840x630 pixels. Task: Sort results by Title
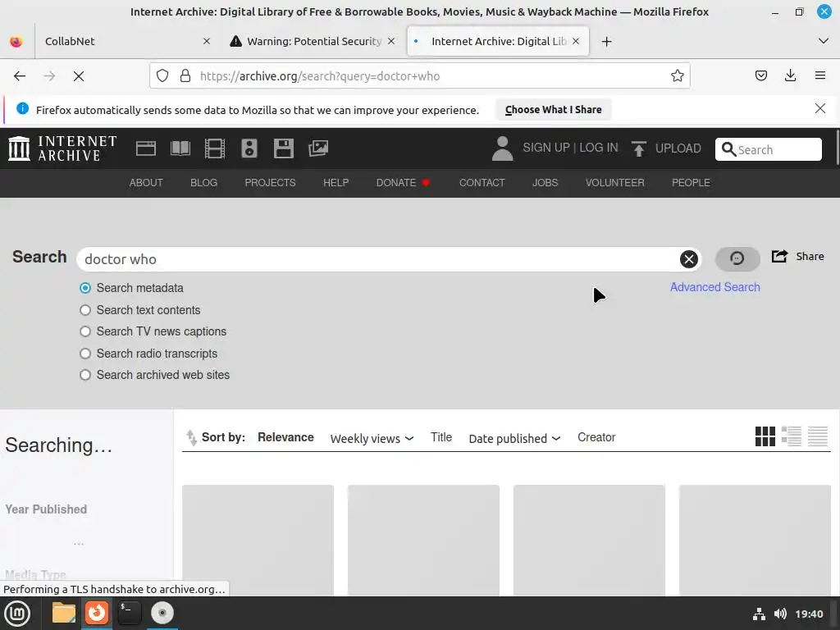coord(441,437)
